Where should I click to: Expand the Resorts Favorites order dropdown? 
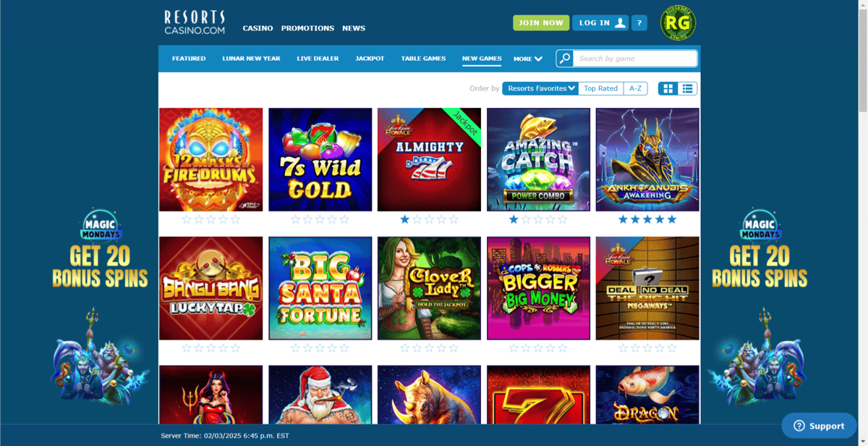[x=540, y=88]
